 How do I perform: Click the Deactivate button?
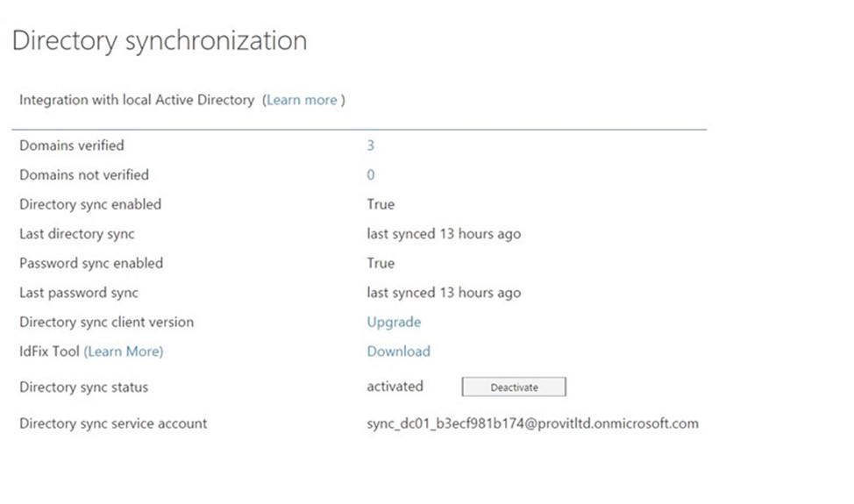pos(514,387)
